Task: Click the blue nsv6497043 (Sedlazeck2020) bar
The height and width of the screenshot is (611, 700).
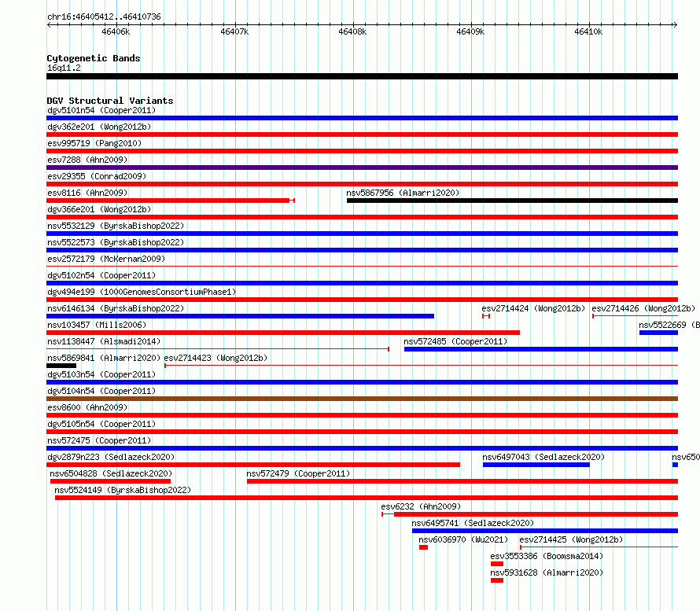Action: [536, 465]
